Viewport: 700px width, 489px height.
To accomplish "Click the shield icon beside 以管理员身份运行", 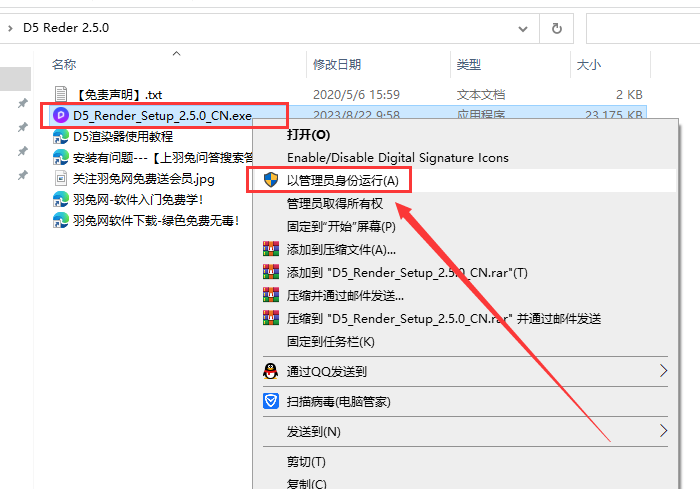I will tap(271, 180).
